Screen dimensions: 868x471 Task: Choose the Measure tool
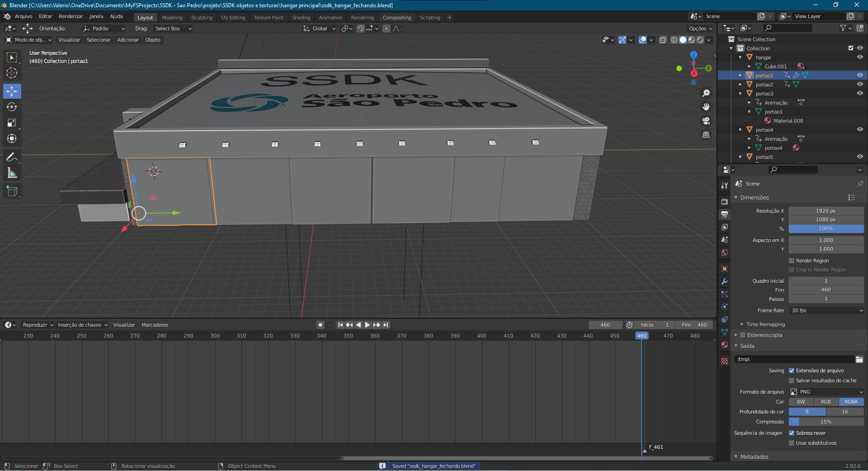click(12, 173)
